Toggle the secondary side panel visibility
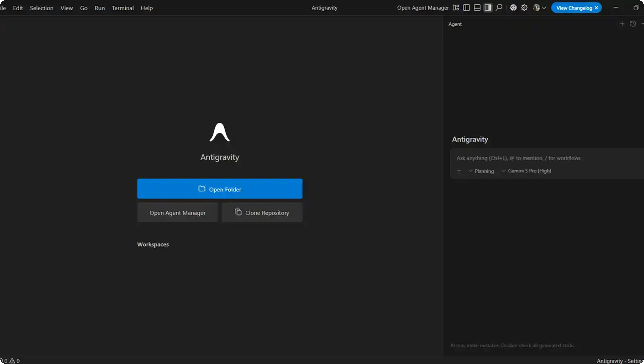The height and width of the screenshot is (364, 644). pos(488,7)
